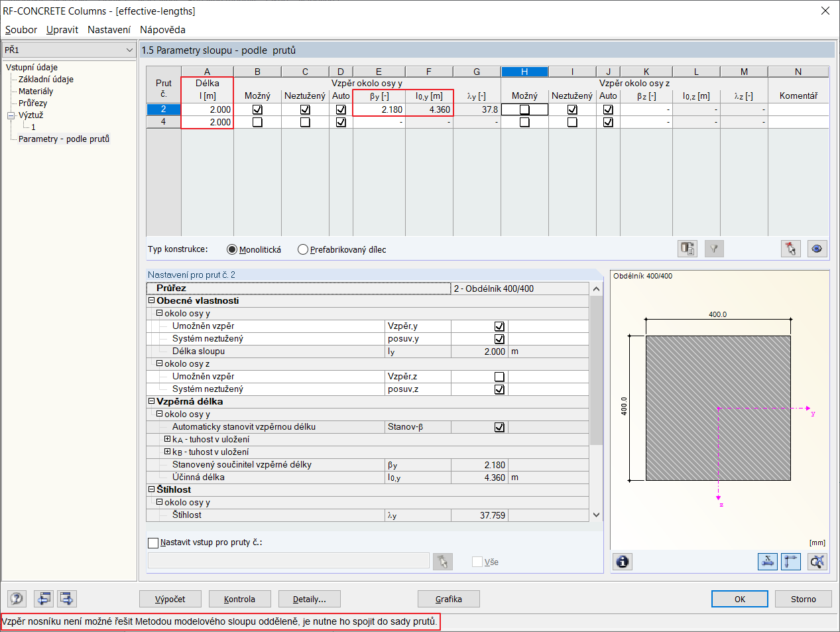Collapse Obecné vlastnosti section
The width and height of the screenshot is (840, 632).
[151, 300]
